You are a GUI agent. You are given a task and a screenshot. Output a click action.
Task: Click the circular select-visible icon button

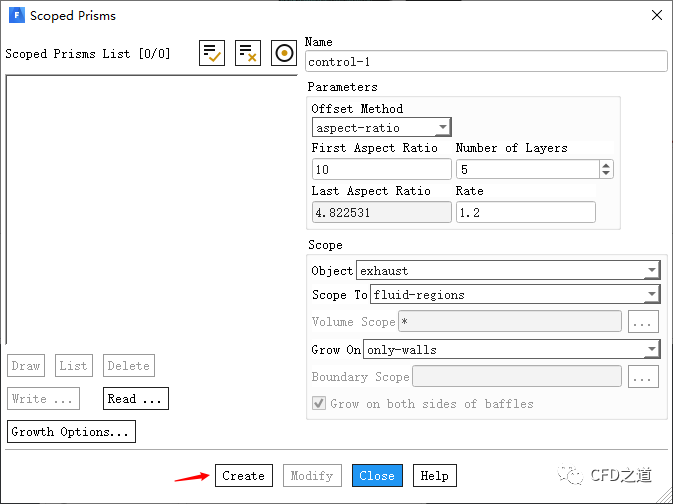[x=284, y=53]
